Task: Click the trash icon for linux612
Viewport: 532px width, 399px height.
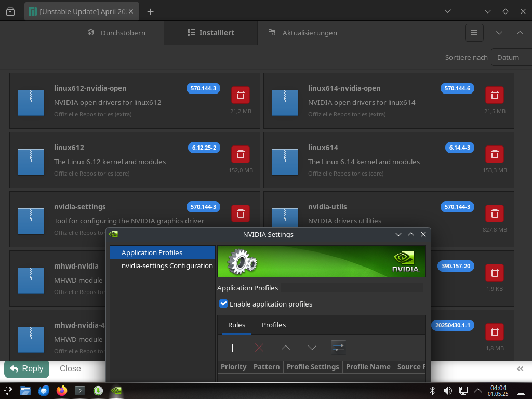Action: tap(241, 154)
